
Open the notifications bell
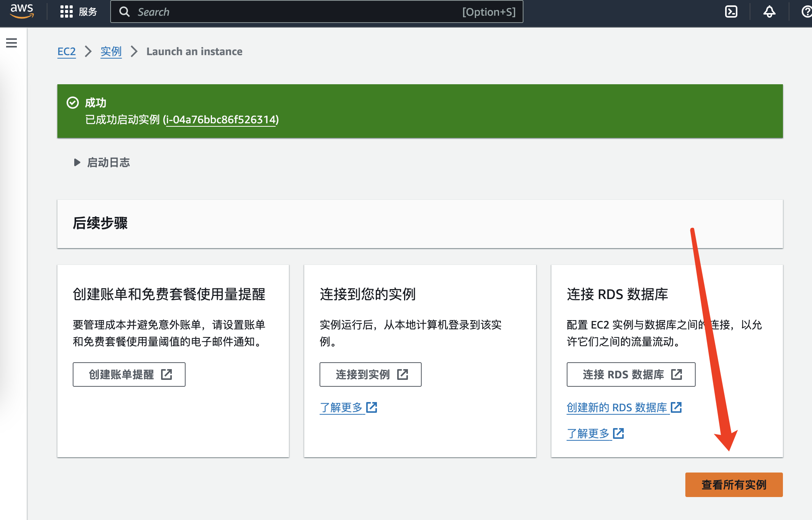769,12
